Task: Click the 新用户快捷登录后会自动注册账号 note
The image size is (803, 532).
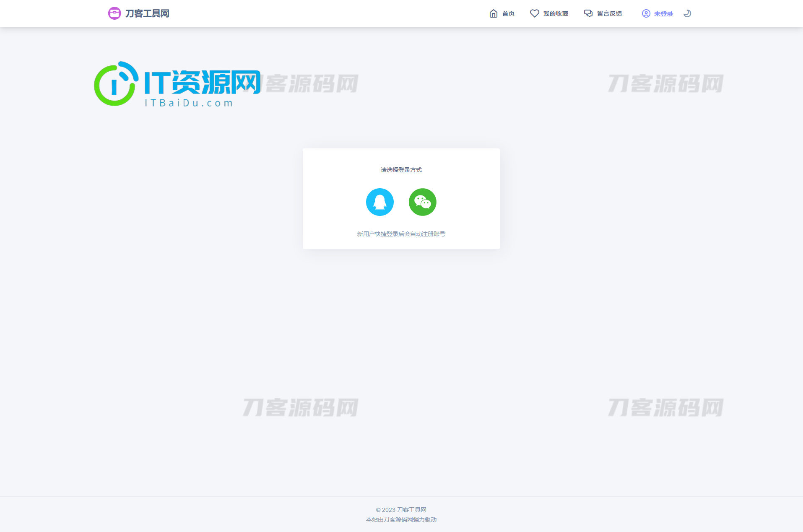Action: point(401,234)
